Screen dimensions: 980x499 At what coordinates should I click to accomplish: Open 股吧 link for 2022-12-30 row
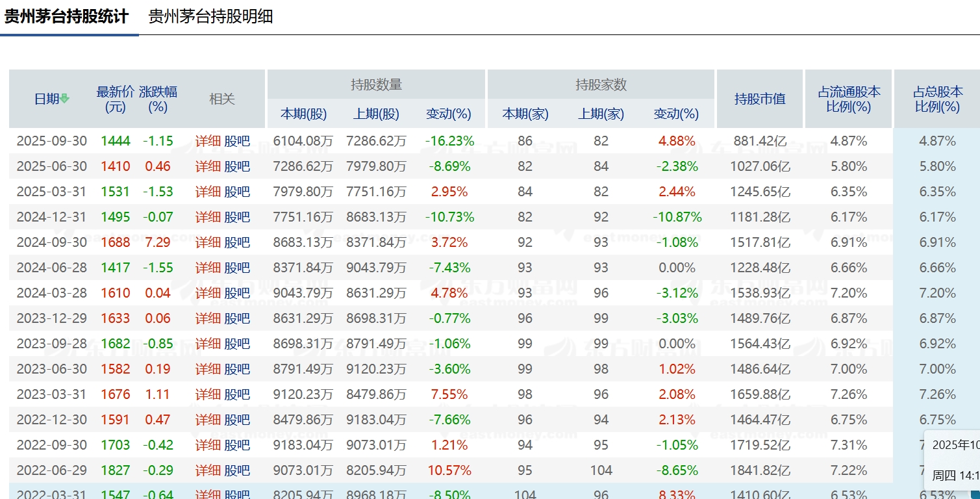237,420
